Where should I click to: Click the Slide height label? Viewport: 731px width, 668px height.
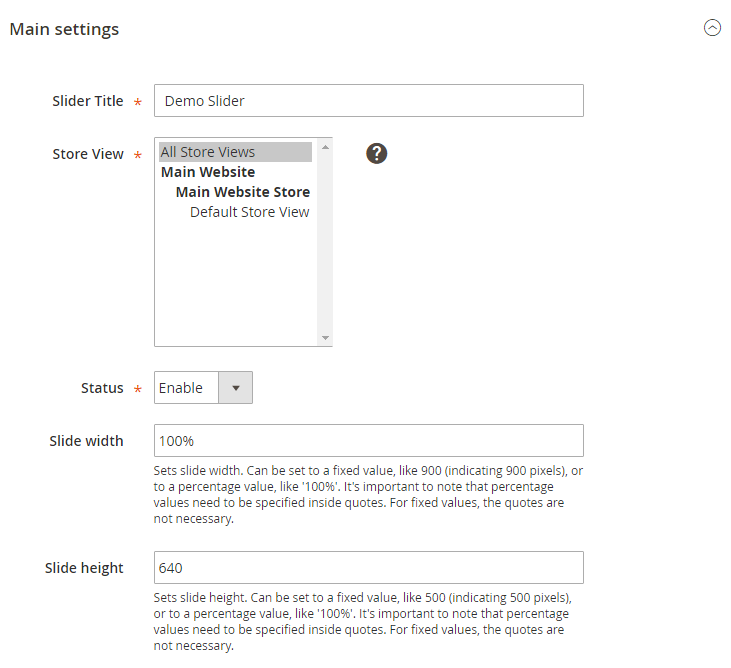(84, 568)
